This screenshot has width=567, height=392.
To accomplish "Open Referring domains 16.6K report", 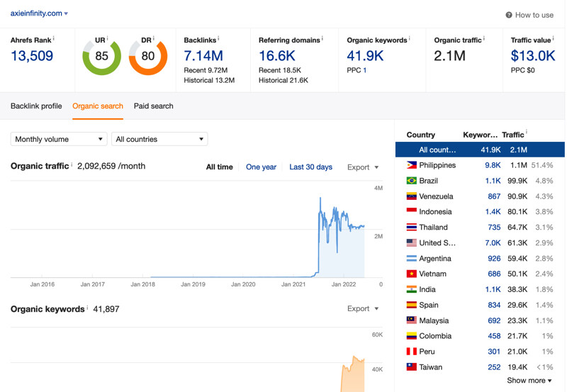I will point(277,56).
